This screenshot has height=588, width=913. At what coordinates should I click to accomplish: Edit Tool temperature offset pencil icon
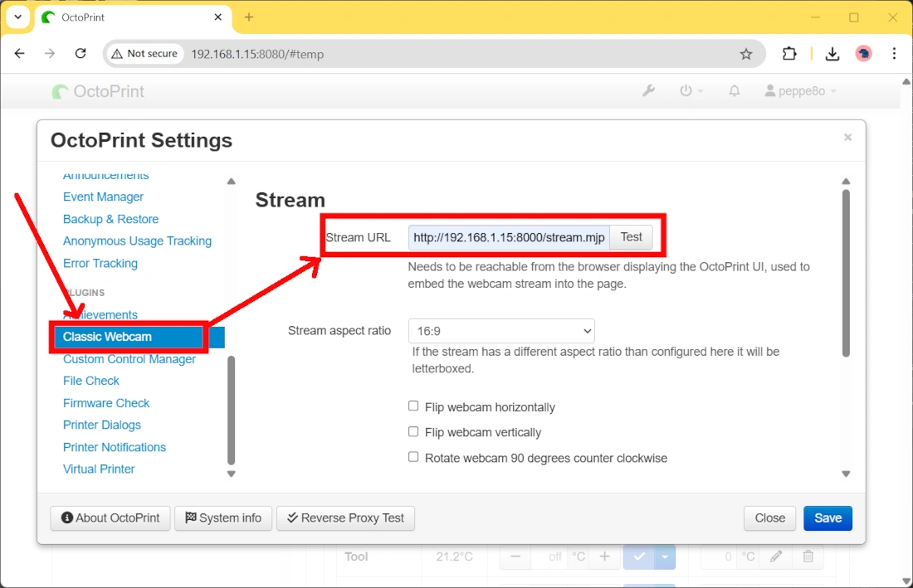point(776,556)
